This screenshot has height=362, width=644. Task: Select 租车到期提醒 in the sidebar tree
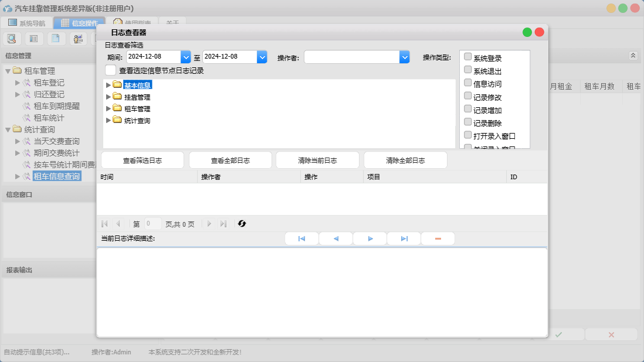(56, 106)
